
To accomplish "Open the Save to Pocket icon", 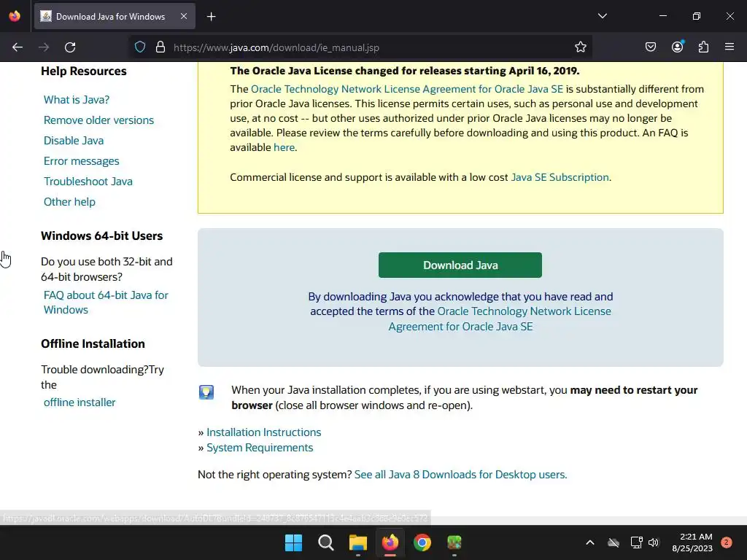I will [x=651, y=47].
